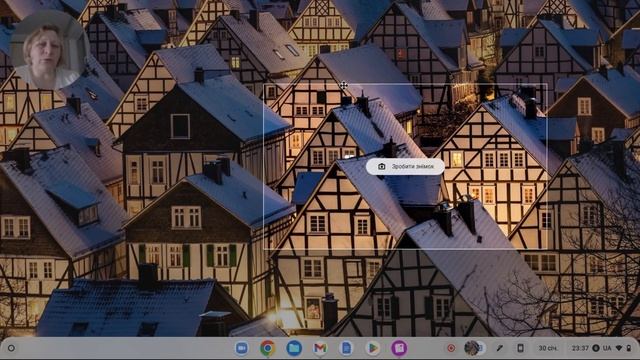Open the purple app icon on shelf
Viewport: 640px width, 360px height.
(x=399, y=348)
